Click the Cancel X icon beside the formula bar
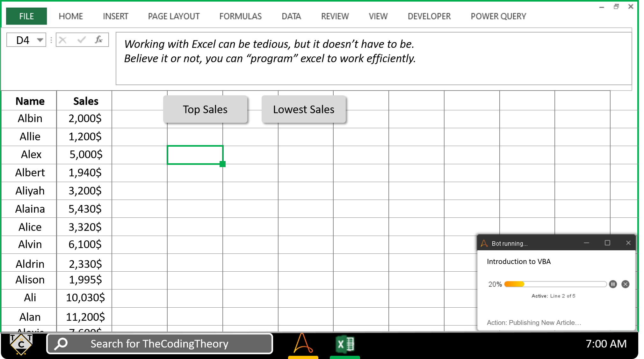This screenshot has height=359, width=644. [62, 40]
